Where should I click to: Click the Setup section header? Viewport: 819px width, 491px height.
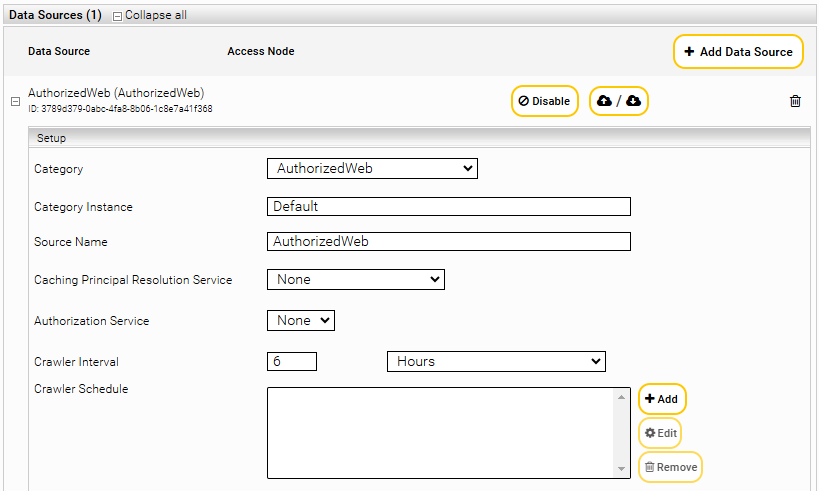point(419,138)
